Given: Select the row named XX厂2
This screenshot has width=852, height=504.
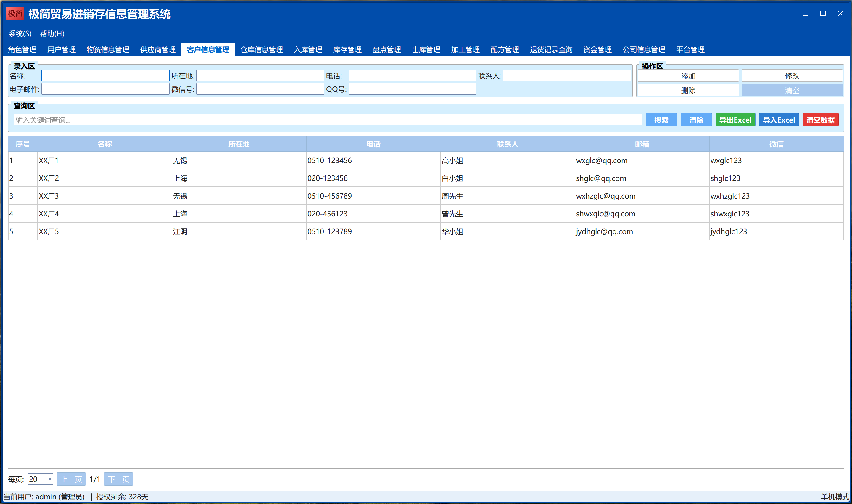Looking at the screenshot, I should click(426, 178).
